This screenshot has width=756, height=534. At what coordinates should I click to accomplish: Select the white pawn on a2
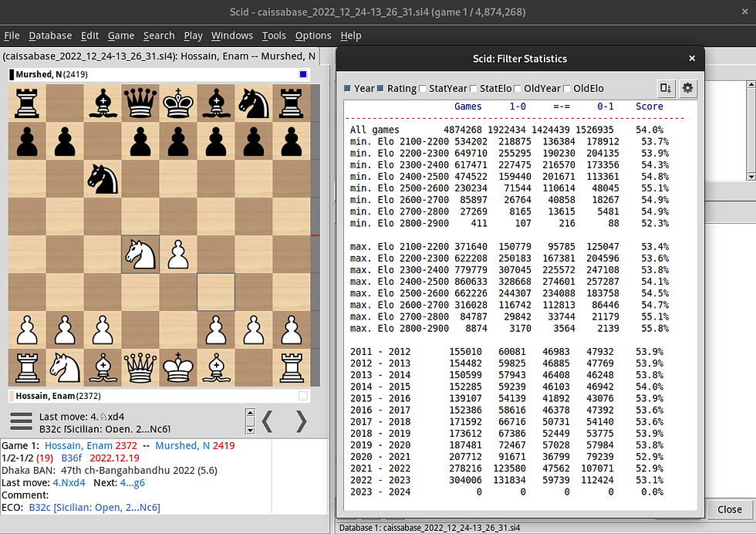pyautogui.click(x=27, y=330)
